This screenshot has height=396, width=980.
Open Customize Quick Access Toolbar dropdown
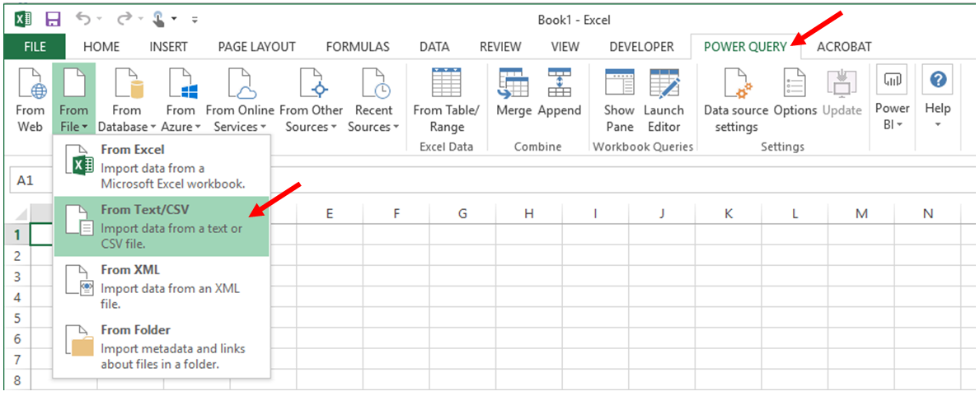pos(195,20)
